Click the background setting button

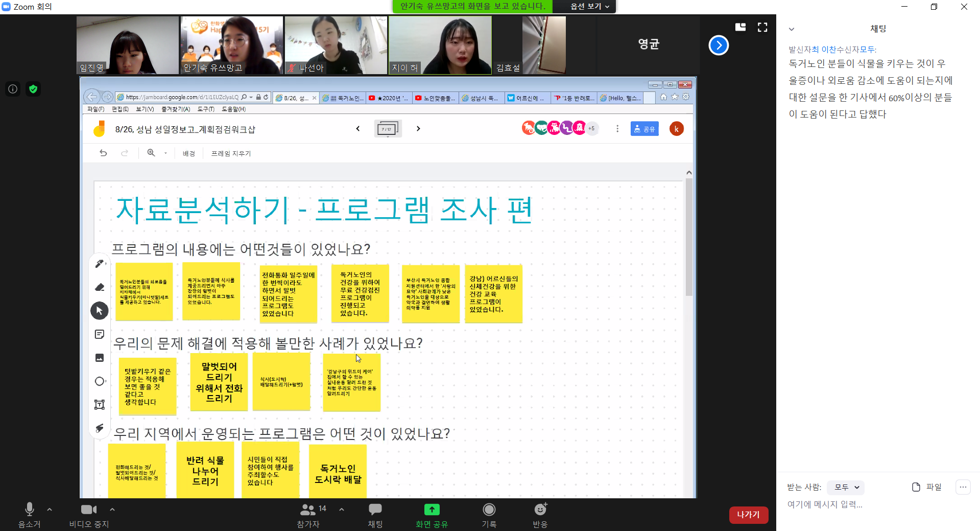(189, 153)
